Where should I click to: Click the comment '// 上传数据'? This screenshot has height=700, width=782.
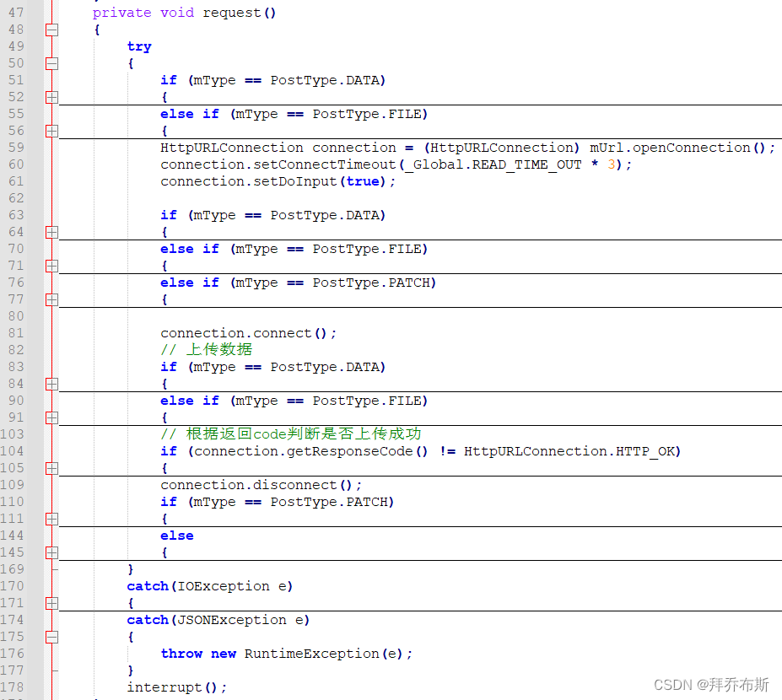207,349
